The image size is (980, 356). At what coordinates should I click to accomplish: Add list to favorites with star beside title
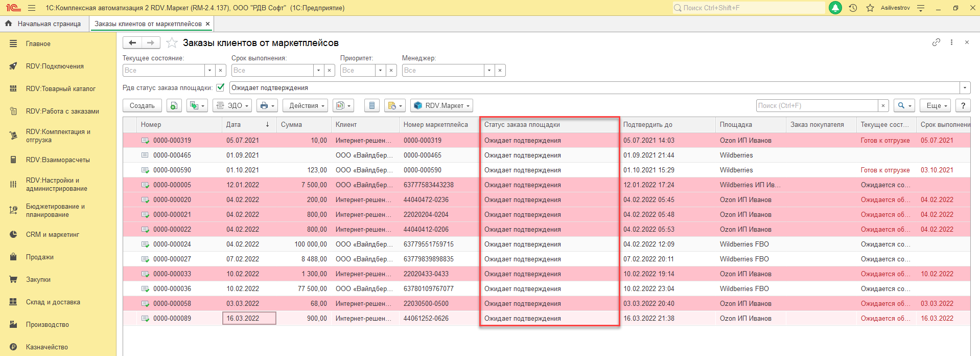pos(172,43)
